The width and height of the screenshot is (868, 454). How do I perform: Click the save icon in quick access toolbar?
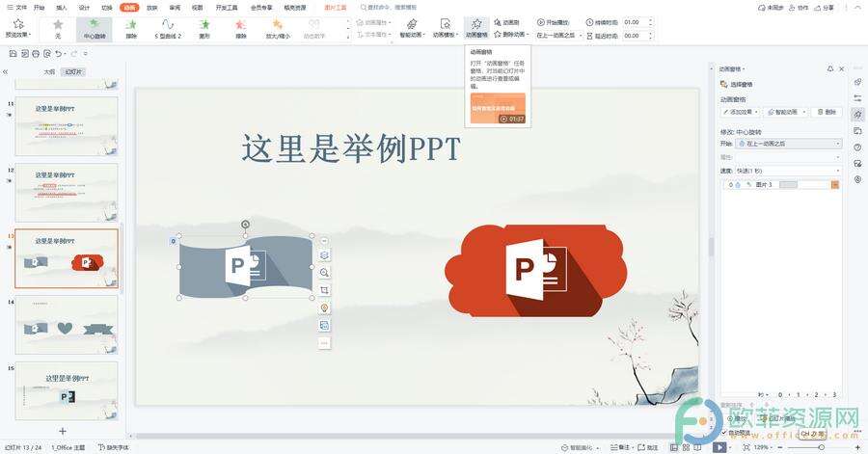coord(13,54)
